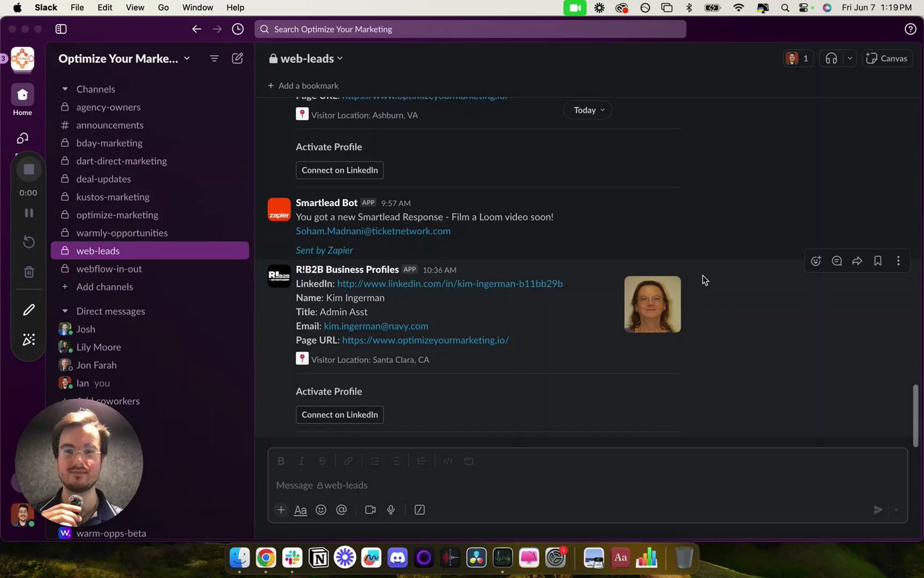924x578 pixels.
Task: Toggle italic formatting in composer
Action: click(302, 461)
